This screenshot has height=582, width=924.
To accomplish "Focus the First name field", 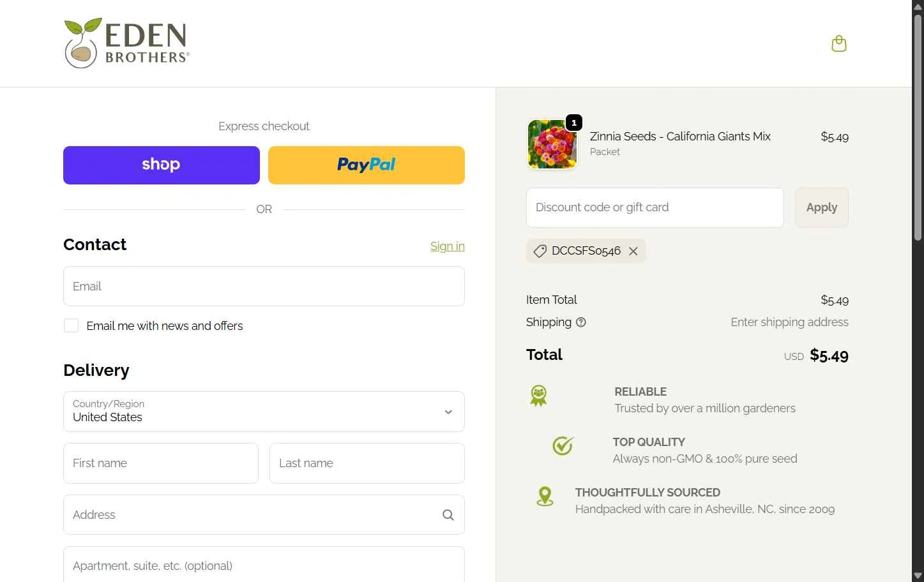I will [x=161, y=463].
